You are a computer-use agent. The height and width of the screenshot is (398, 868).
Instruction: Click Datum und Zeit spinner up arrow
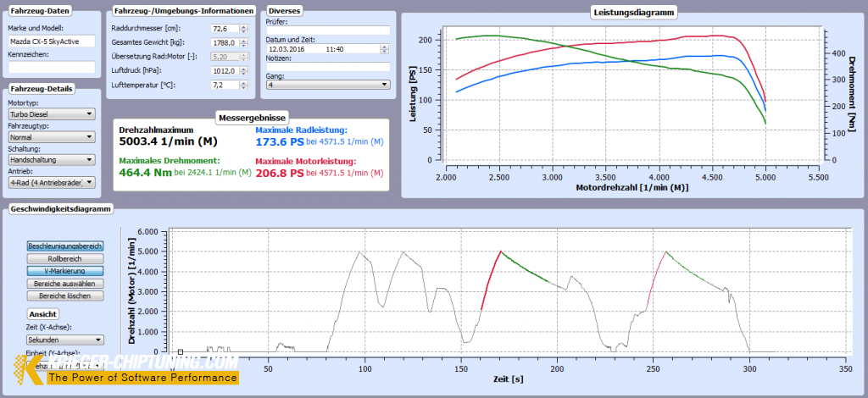click(x=386, y=47)
